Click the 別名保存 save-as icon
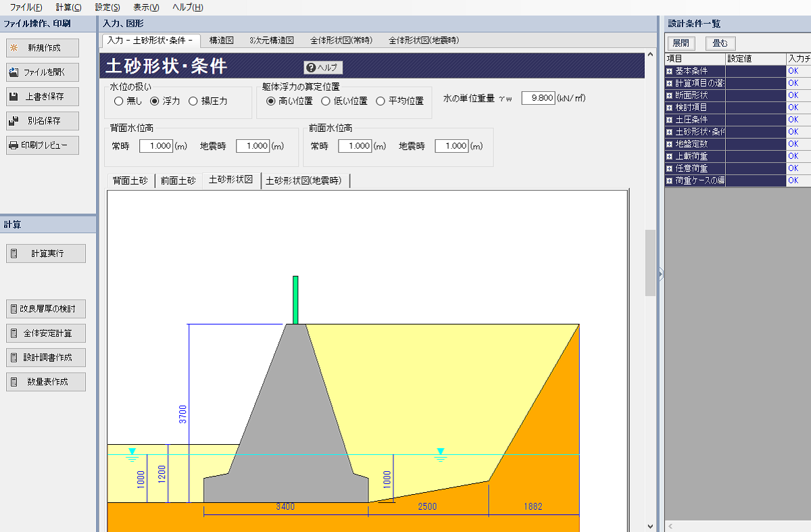 (x=14, y=121)
